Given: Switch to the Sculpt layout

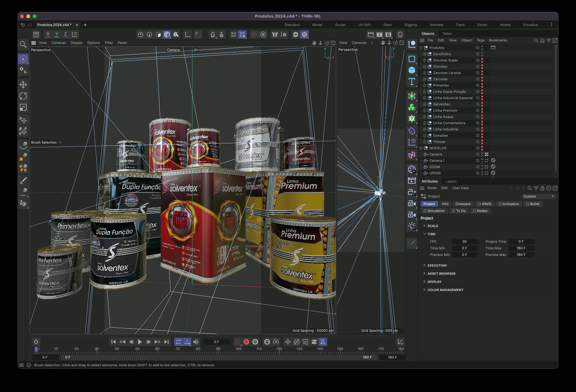Looking at the screenshot, I should (340, 25).
